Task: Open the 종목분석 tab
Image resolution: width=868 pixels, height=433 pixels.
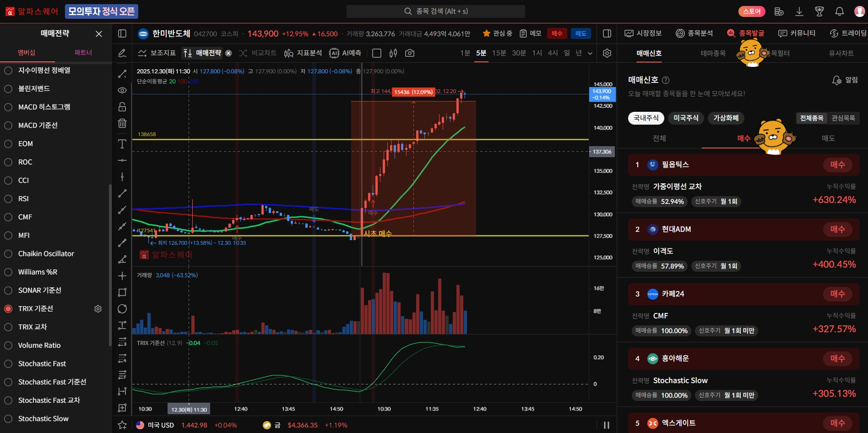Action: [x=694, y=33]
